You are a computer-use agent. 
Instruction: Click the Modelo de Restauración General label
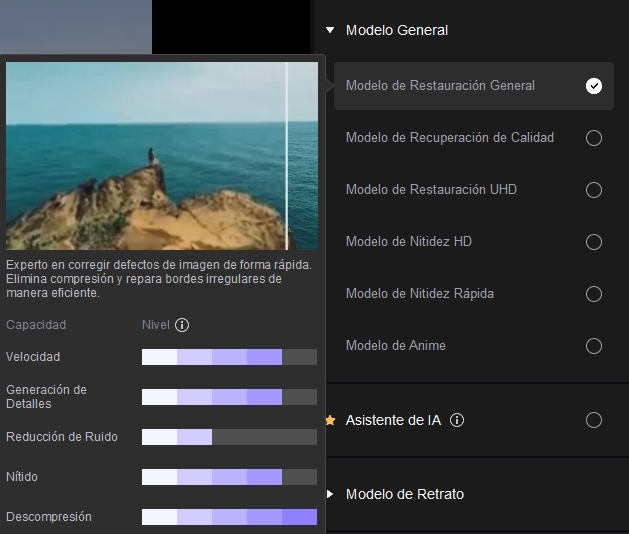click(440, 86)
